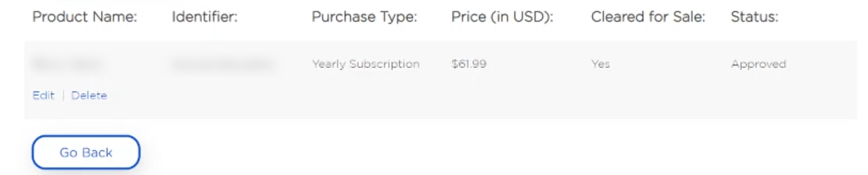Image resolution: width=868 pixels, height=175 pixels.
Task: Click the Go Back button
Action: tap(86, 152)
